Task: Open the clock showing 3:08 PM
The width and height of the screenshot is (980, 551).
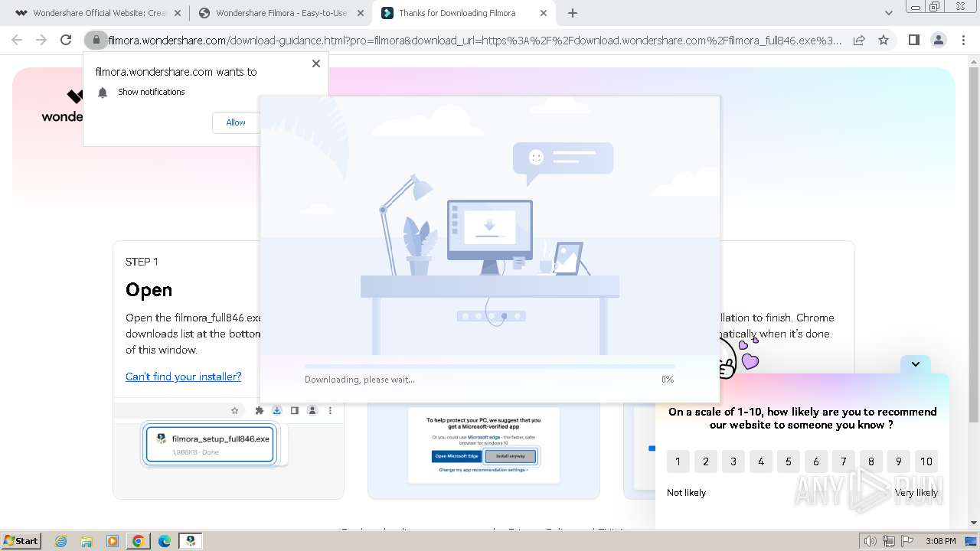Action: click(x=940, y=541)
